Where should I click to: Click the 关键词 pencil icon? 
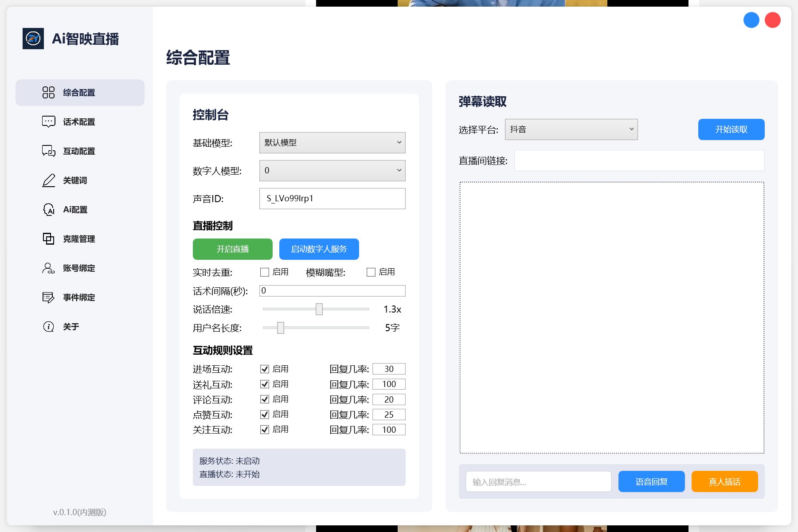(x=48, y=180)
